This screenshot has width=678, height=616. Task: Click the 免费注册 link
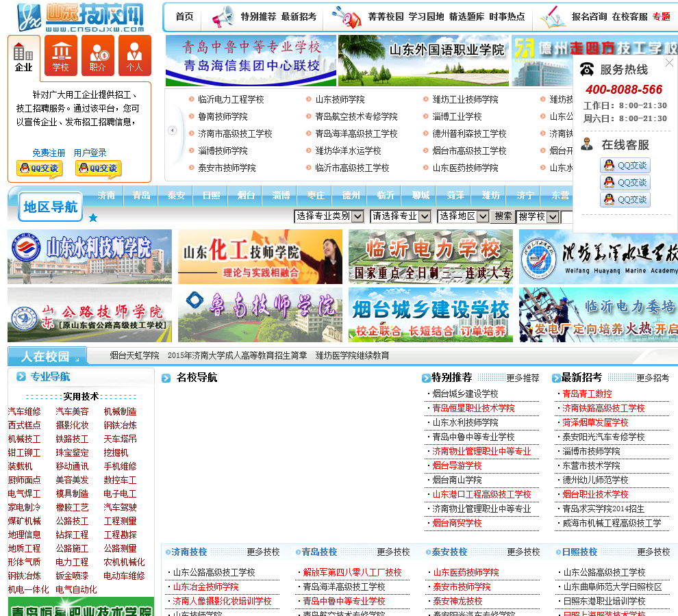[49, 153]
